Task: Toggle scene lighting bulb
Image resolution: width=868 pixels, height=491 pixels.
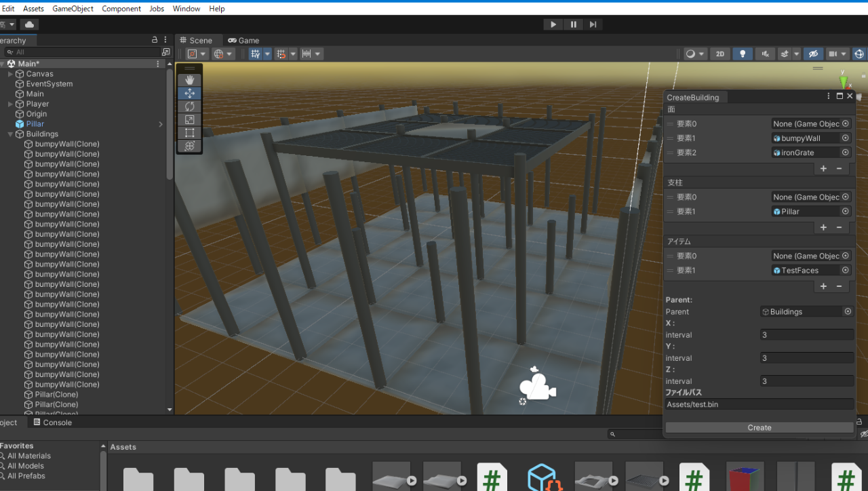Action: coord(743,54)
